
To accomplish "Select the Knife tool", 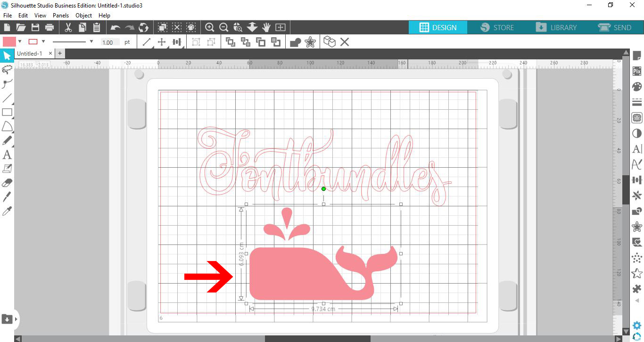I will (7, 196).
